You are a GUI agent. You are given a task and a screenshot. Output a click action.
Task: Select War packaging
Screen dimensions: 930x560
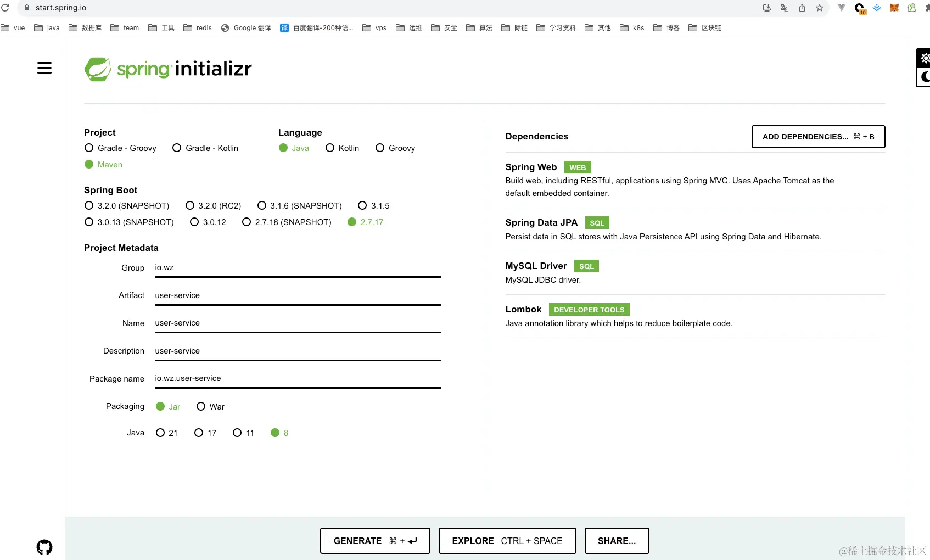(x=210, y=407)
